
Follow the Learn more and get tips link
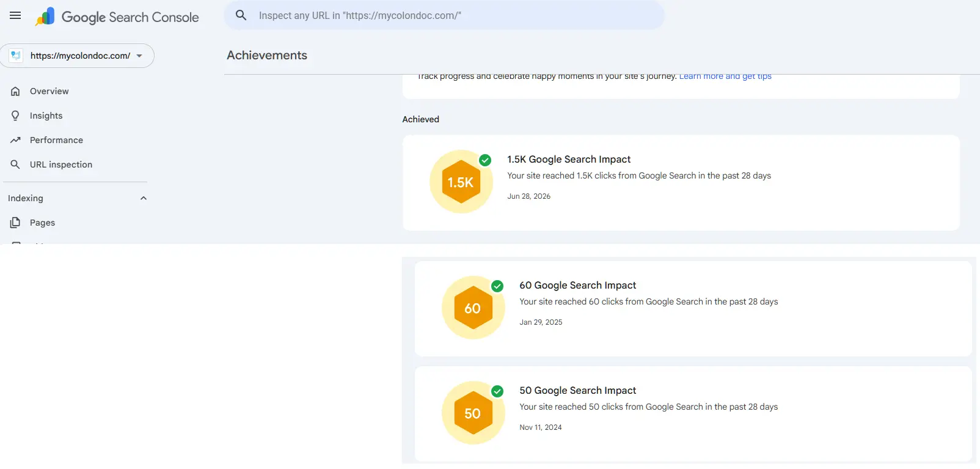(725, 76)
